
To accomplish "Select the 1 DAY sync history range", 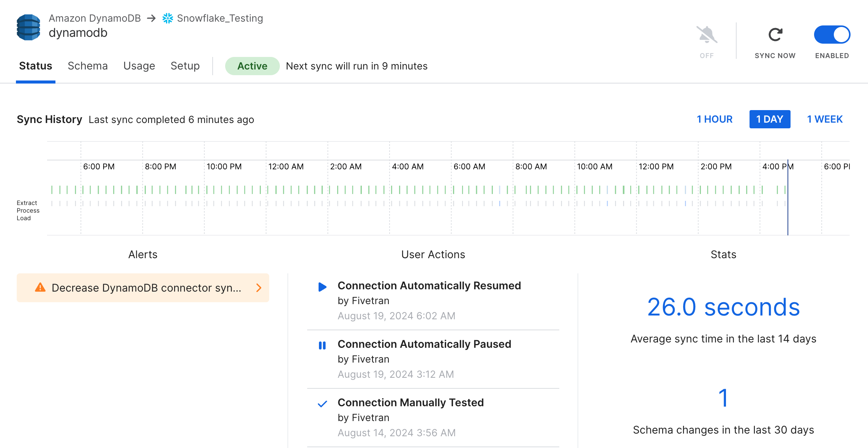I will click(x=770, y=119).
